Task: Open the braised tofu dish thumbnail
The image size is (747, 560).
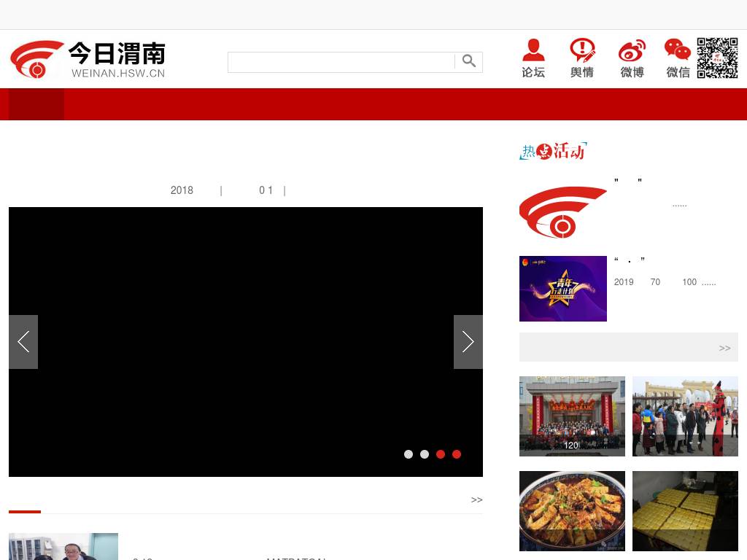Action: 572,511
